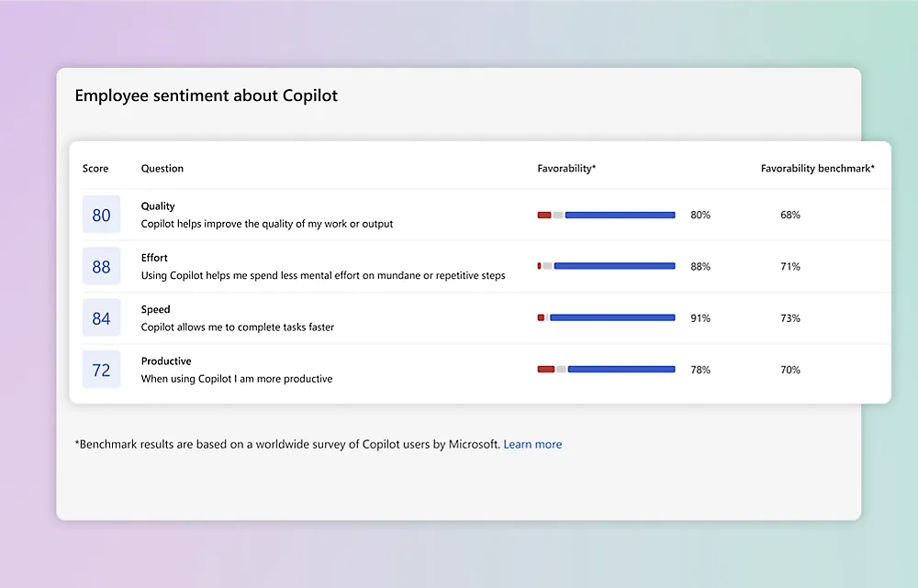Select the Productive score box showing 72
The image size is (918, 588).
(101, 370)
